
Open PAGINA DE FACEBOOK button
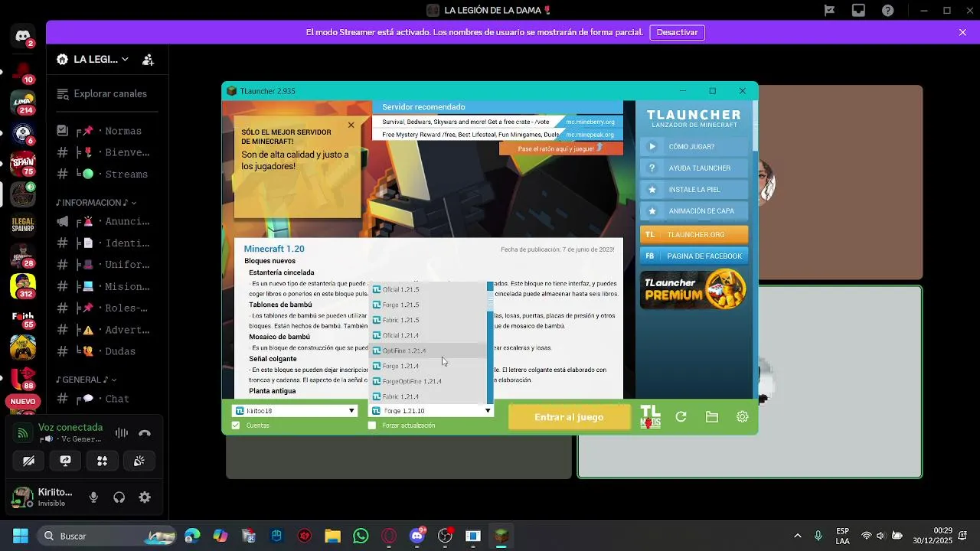click(694, 256)
